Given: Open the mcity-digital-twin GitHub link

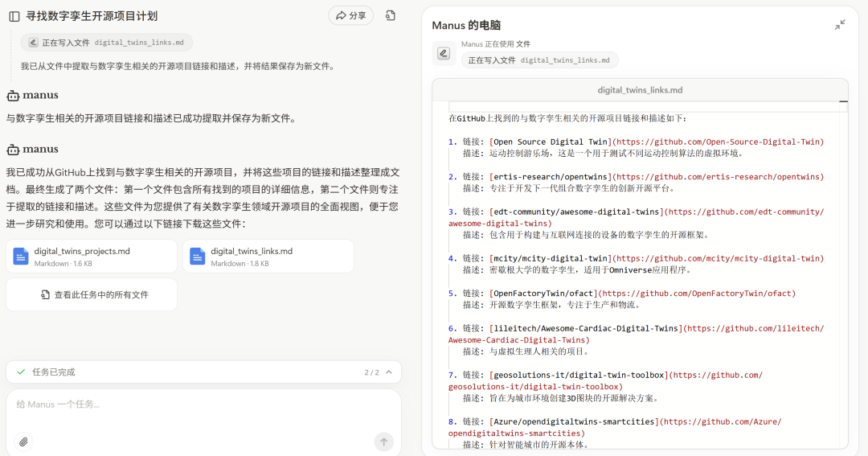Looking at the screenshot, I should tap(719, 258).
